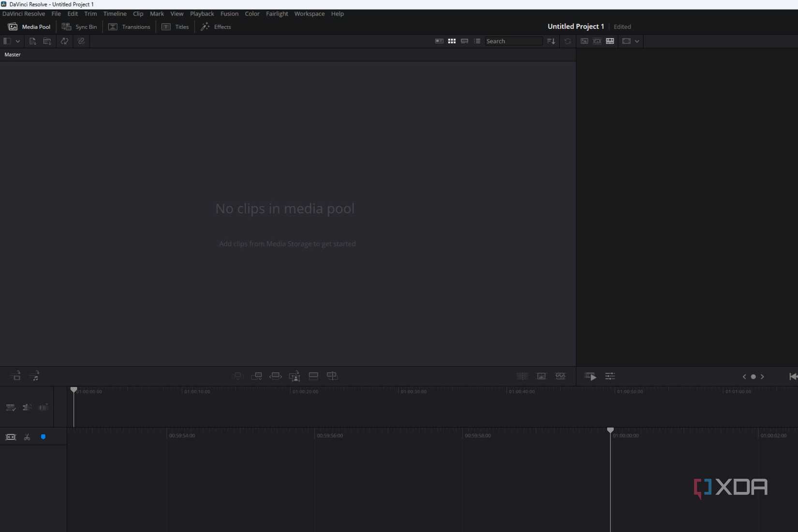This screenshot has width=798, height=532.
Task: Click the Fast Review play icon
Action: click(590, 376)
